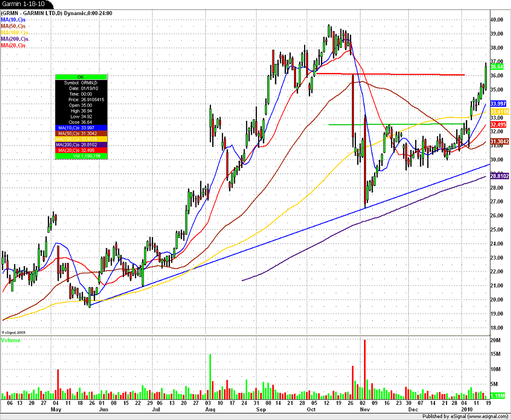This screenshot has height=420, width=511.
Task: Click green 'Vol 1,199,156' row in data box
Action: 81,156
